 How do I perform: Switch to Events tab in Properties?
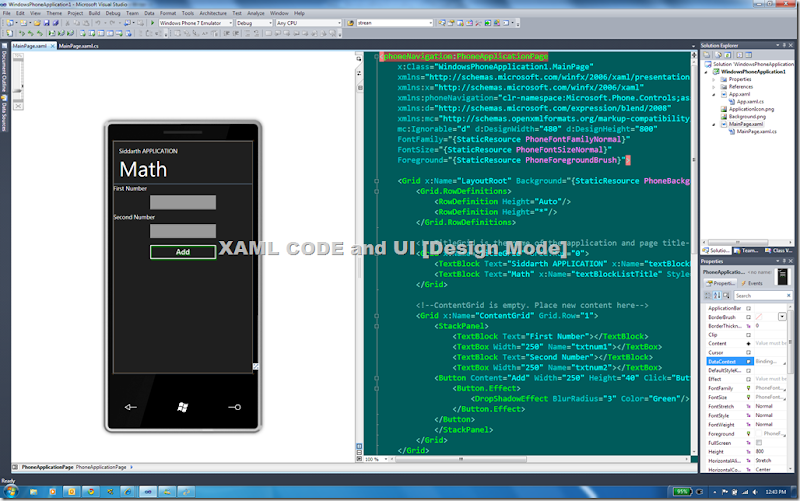coord(750,283)
